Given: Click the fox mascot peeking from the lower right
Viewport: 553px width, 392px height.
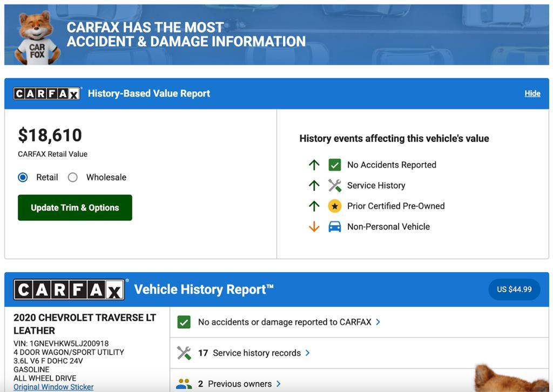Looking at the screenshot, I should tap(511, 379).
